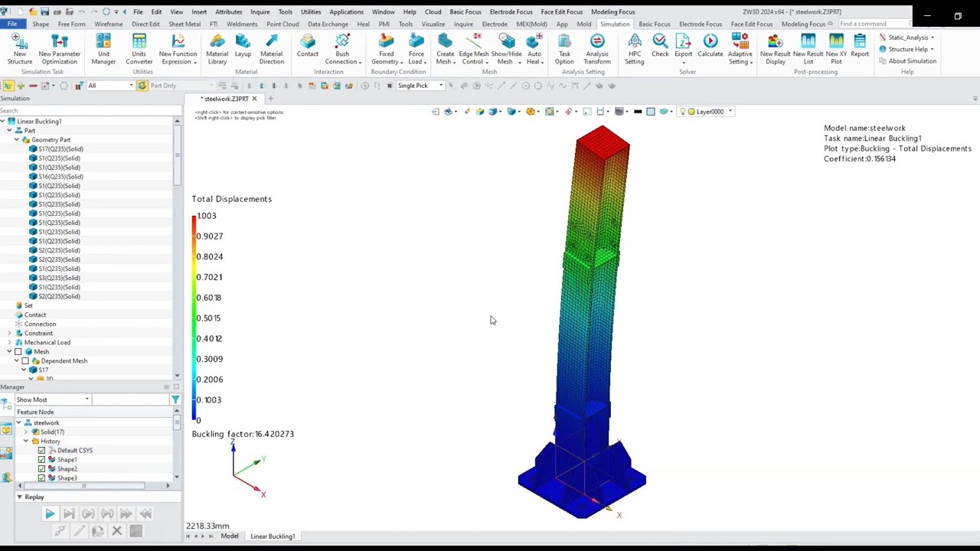The width and height of the screenshot is (980, 551).
Task: Open Bush Connection tool
Action: coord(342,49)
